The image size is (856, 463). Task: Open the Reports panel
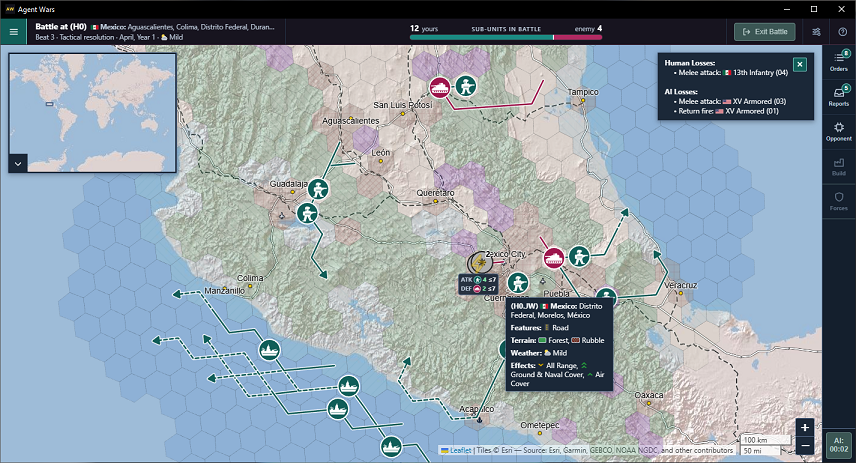839,96
